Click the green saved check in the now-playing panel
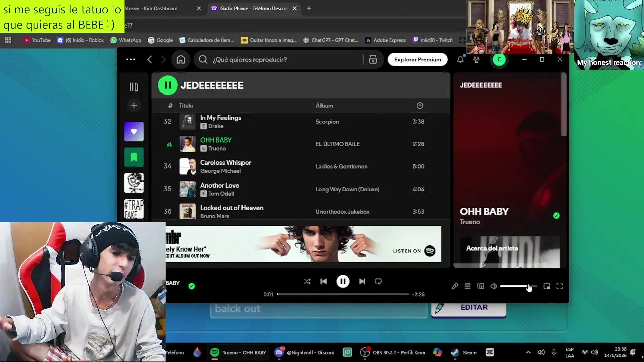 556,215
